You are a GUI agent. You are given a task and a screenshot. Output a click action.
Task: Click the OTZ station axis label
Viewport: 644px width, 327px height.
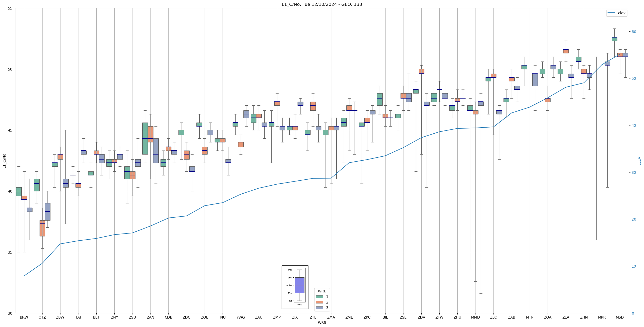coord(42,317)
